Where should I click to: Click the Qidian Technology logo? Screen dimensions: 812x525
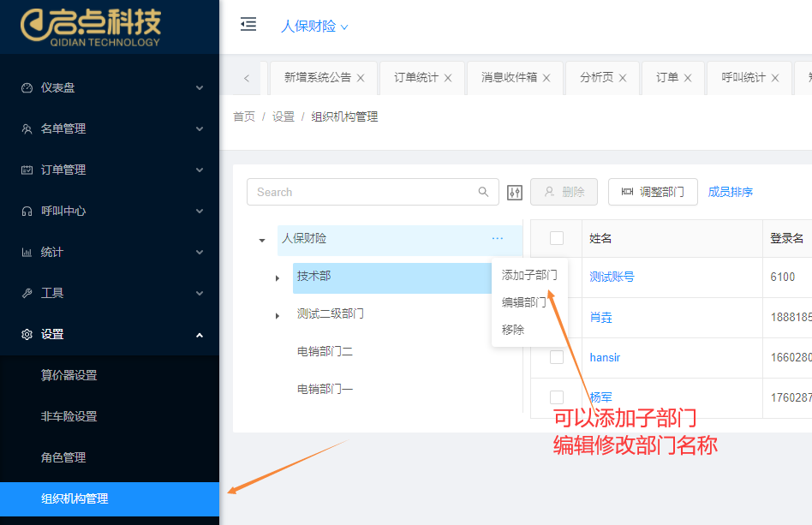91,27
